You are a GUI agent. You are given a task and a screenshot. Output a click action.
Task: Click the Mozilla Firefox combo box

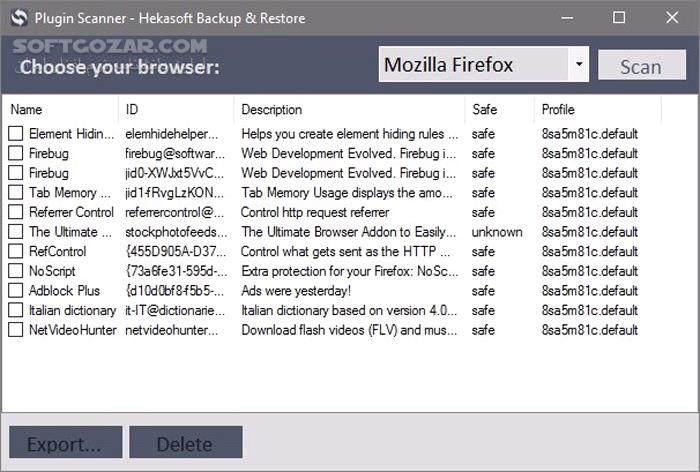point(483,64)
